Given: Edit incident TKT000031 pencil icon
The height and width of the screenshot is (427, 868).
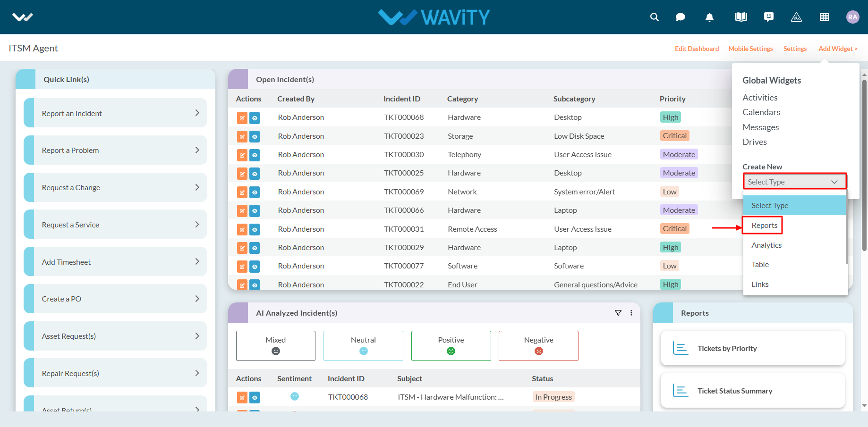Looking at the screenshot, I should (x=242, y=229).
